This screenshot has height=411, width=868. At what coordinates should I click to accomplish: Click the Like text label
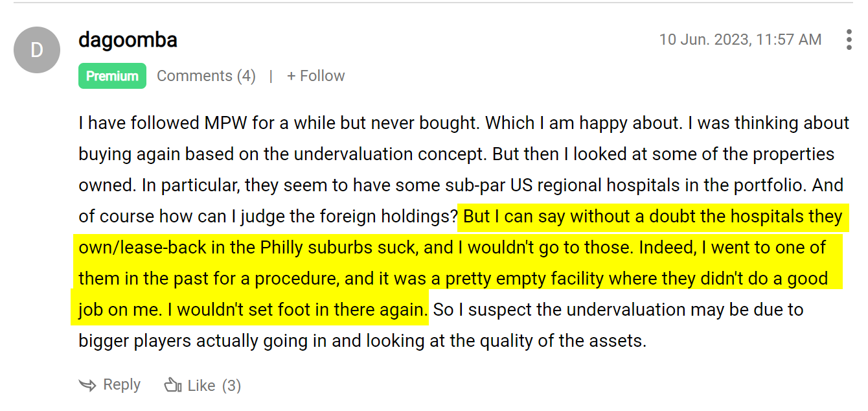click(x=201, y=386)
